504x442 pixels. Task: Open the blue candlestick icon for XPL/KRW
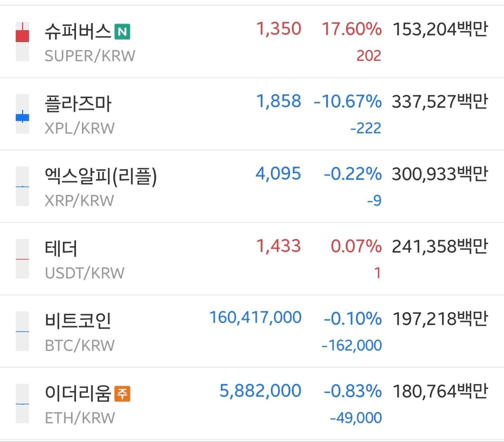(x=22, y=114)
